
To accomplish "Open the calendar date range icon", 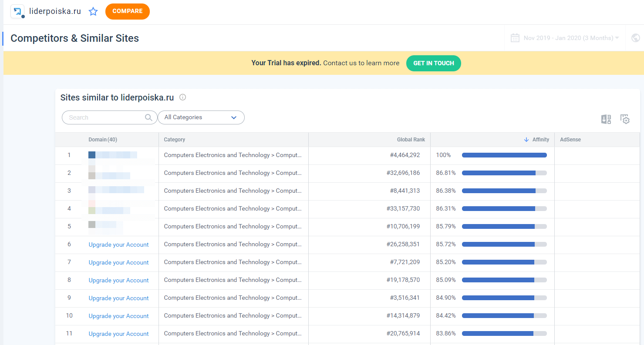I will pos(515,38).
